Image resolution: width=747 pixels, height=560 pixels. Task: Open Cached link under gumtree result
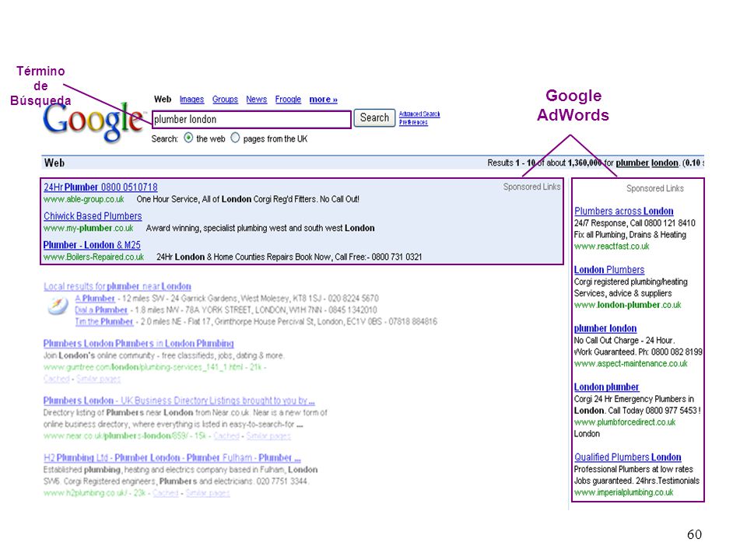pos(56,379)
